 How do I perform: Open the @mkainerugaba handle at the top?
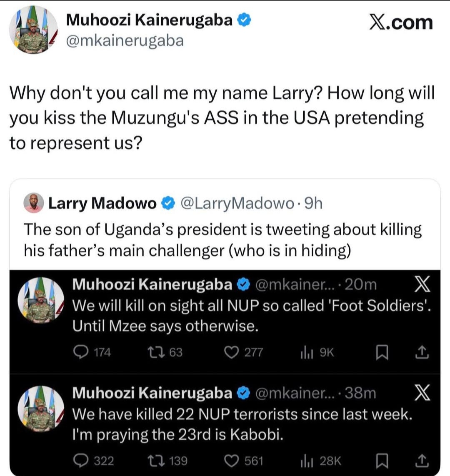pyautogui.click(x=125, y=41)
